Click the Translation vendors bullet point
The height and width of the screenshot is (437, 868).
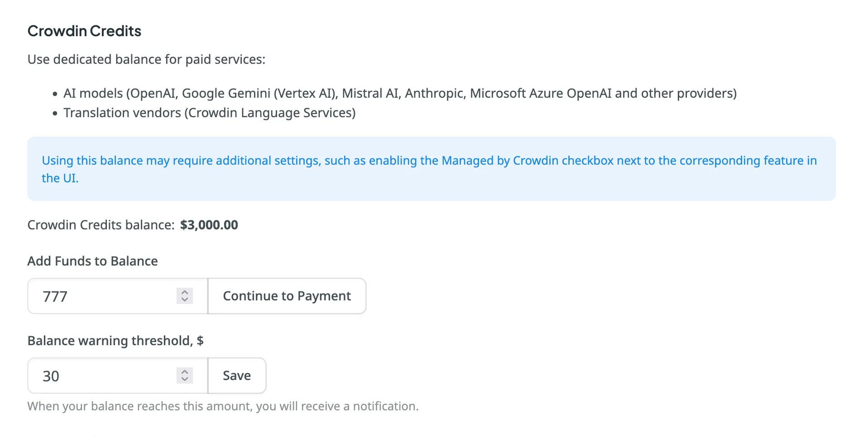pyautogui.click(x=209, y=113)
